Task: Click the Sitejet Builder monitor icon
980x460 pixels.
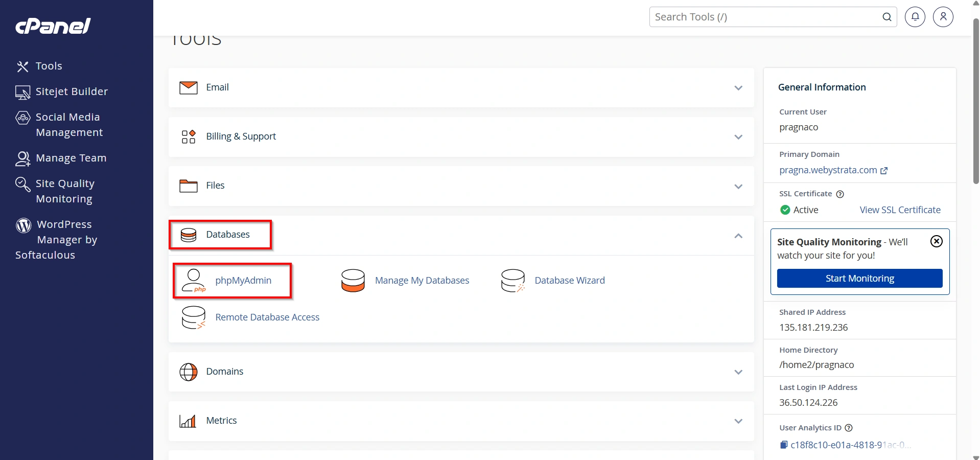Action: click(22, 93)
